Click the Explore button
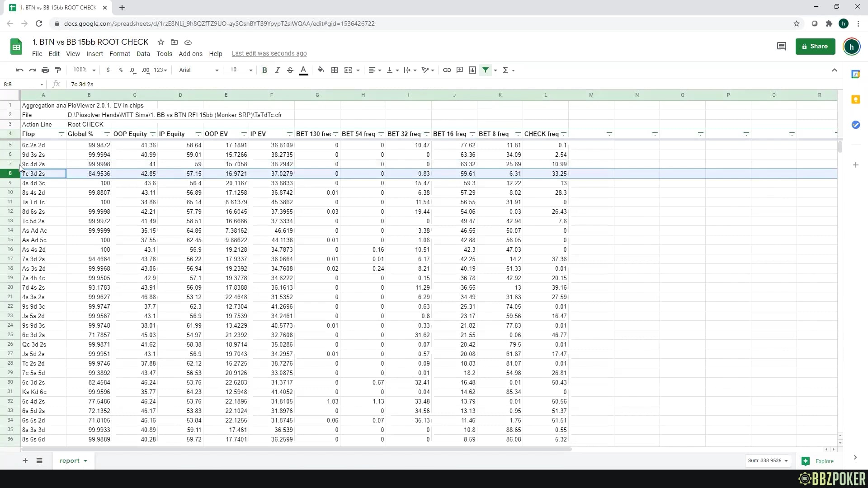Screen dimensions: 868x488 click(x=819, y=461)
